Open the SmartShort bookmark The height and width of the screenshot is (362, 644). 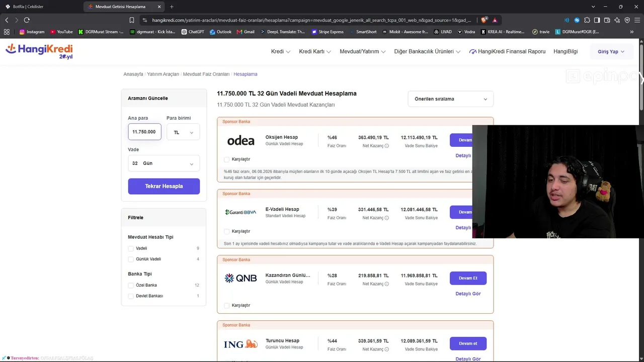363,32
